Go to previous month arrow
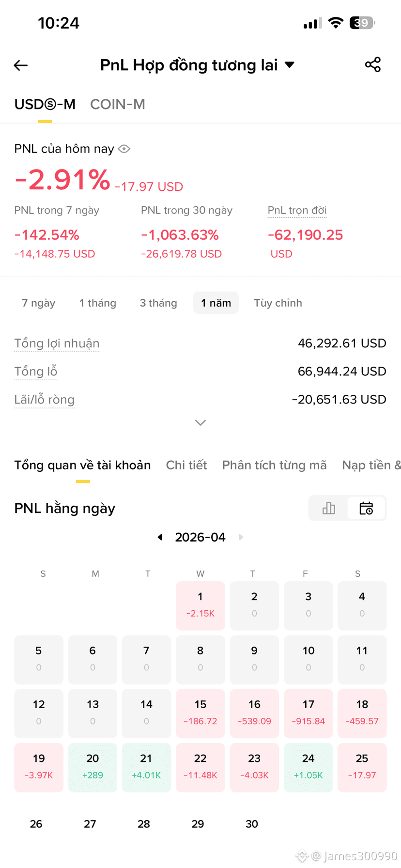This screenshot has width=401, height=868. pyautogui.click(x=160, y=537)
